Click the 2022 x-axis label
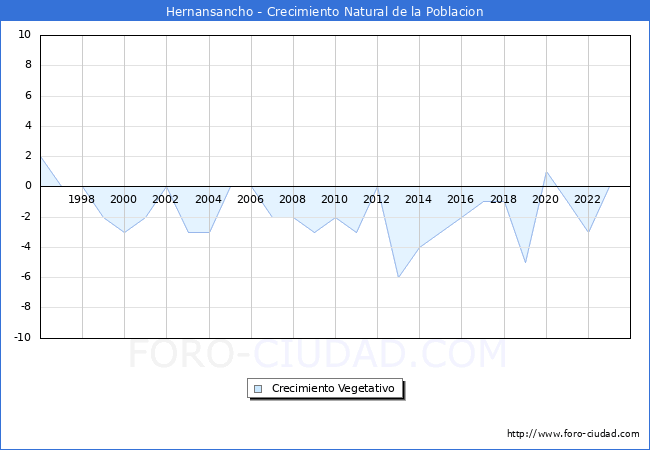The image size is (650, 450). pyautogui.click(x=587, y=199)
